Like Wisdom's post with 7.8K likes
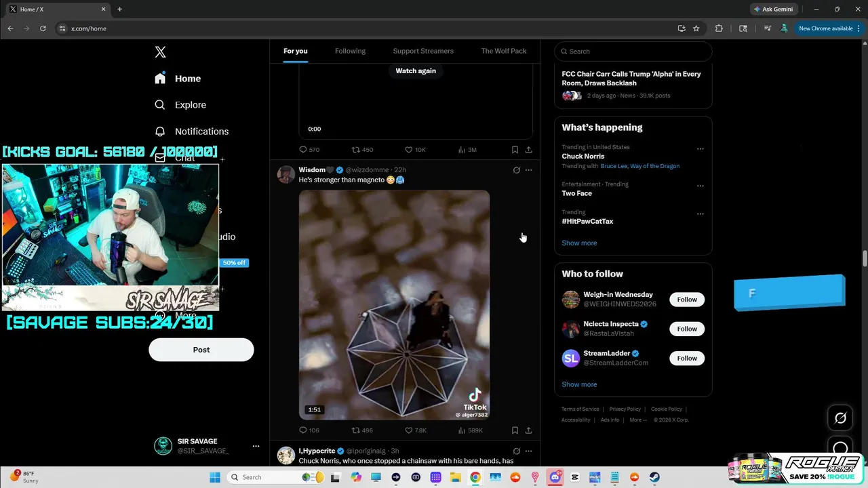 click(x=416, y=430)
